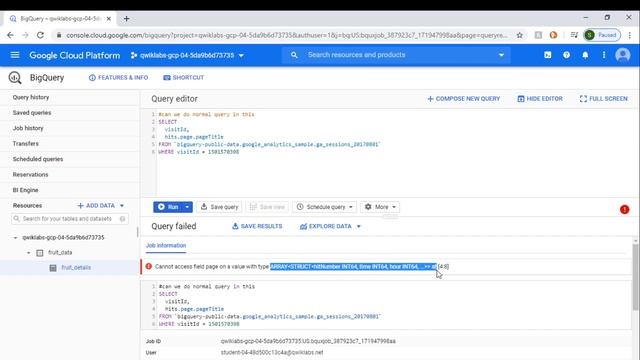Select the Job information tab

tap(166, 245)
